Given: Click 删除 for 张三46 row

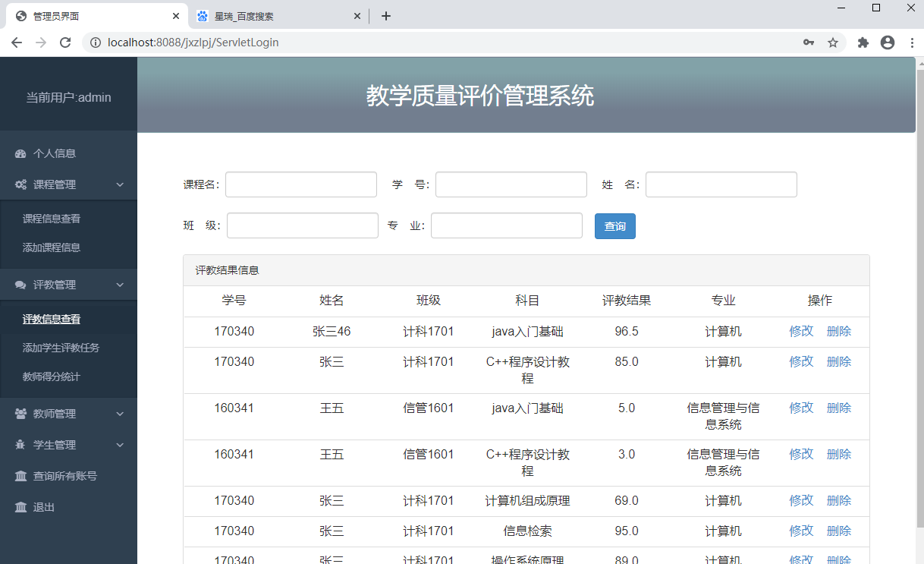Looking at the screenshot, I should click(x=839, y=331).
